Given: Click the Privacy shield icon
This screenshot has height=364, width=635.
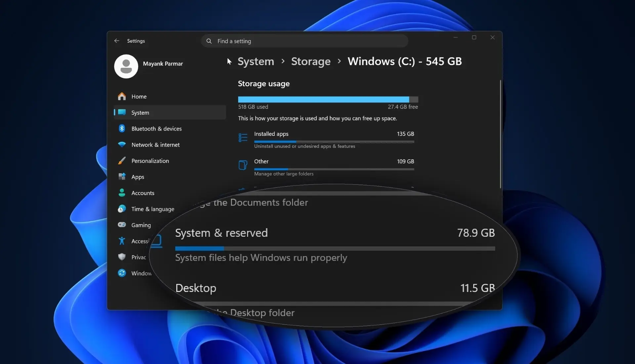Looking at the screenshot, I should click(122, 257).
